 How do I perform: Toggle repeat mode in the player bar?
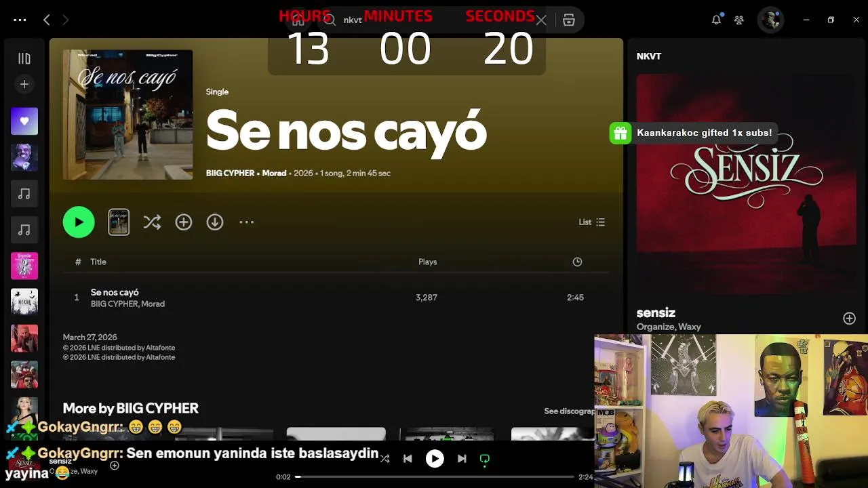485,459
